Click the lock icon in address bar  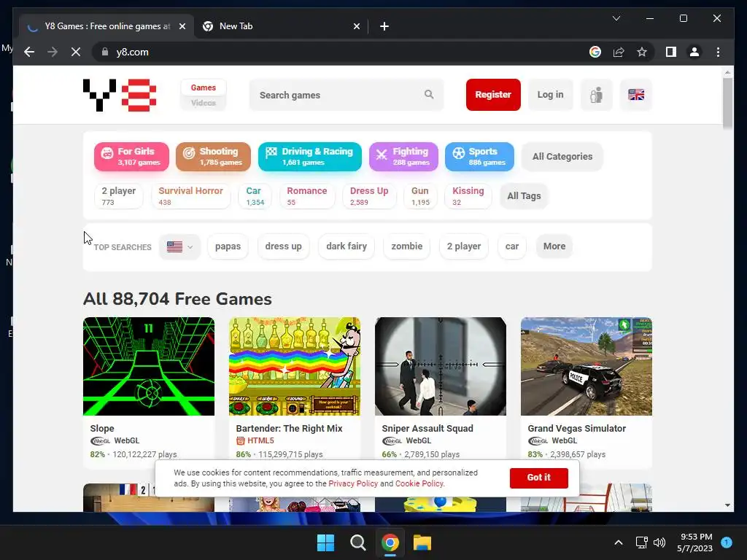(x=105, y=52)
